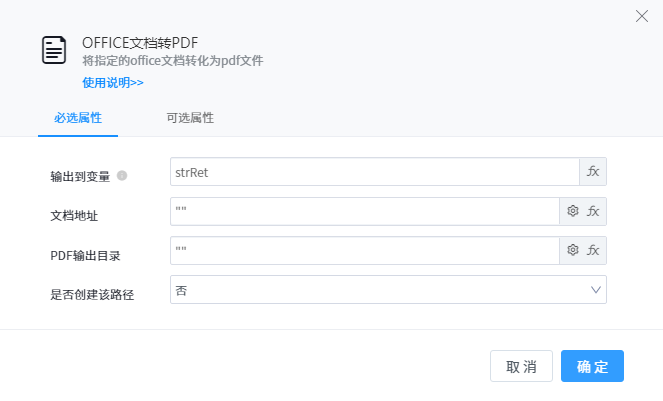This screenshot has width=663, height=401.
Task: Close the dialog with the X icon
Action: [642, 15]
